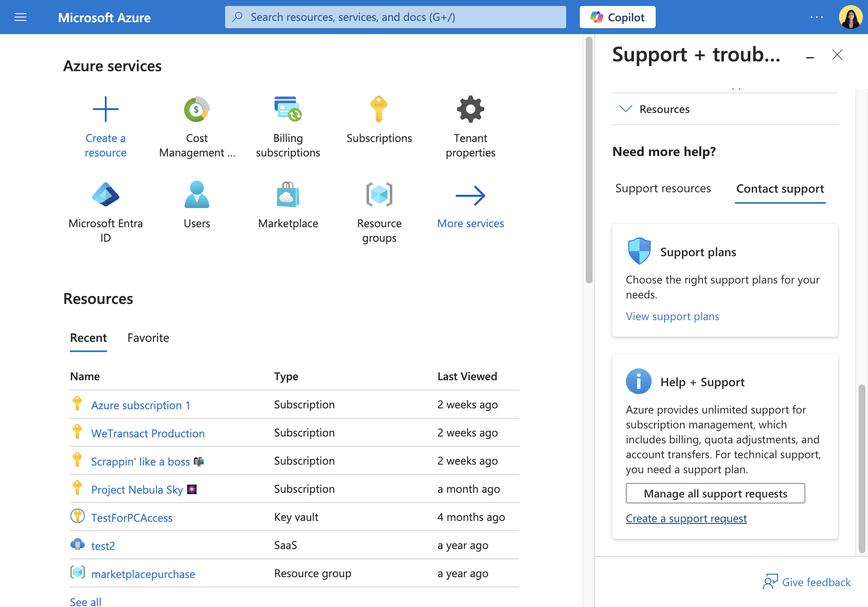Open marketplacepurchase resource group

pos(143,574)
